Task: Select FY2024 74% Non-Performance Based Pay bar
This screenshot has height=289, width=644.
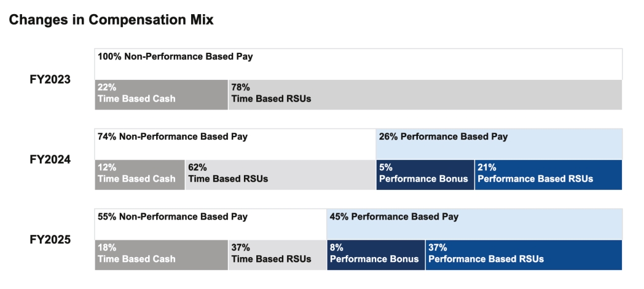Action: [x=235, y=144]
